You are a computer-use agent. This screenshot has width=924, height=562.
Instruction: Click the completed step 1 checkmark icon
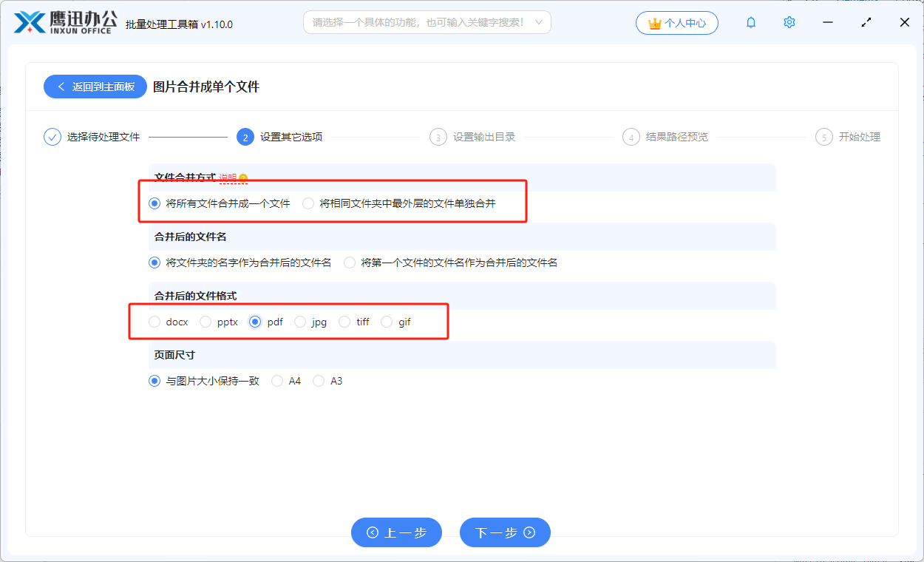(x=52, y=137)
